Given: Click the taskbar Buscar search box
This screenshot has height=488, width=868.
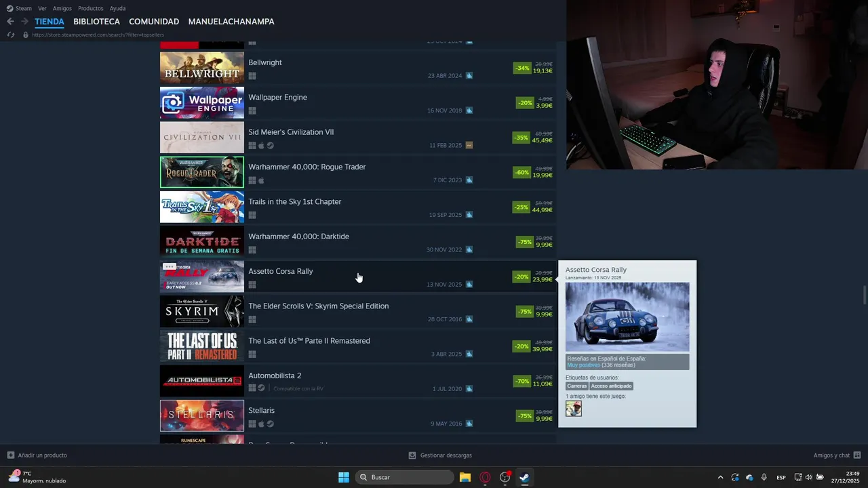Looking at the screenshot, I should pos(405,477).
